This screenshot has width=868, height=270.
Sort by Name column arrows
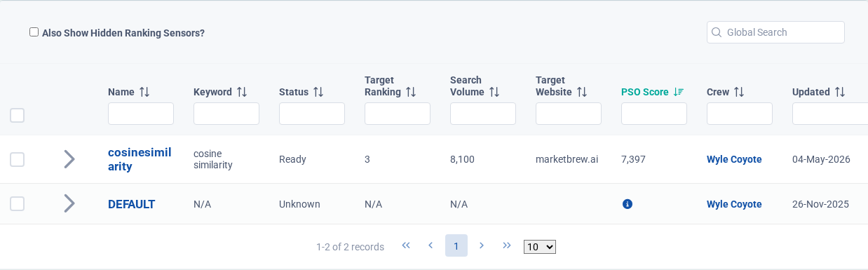[144, 92]
